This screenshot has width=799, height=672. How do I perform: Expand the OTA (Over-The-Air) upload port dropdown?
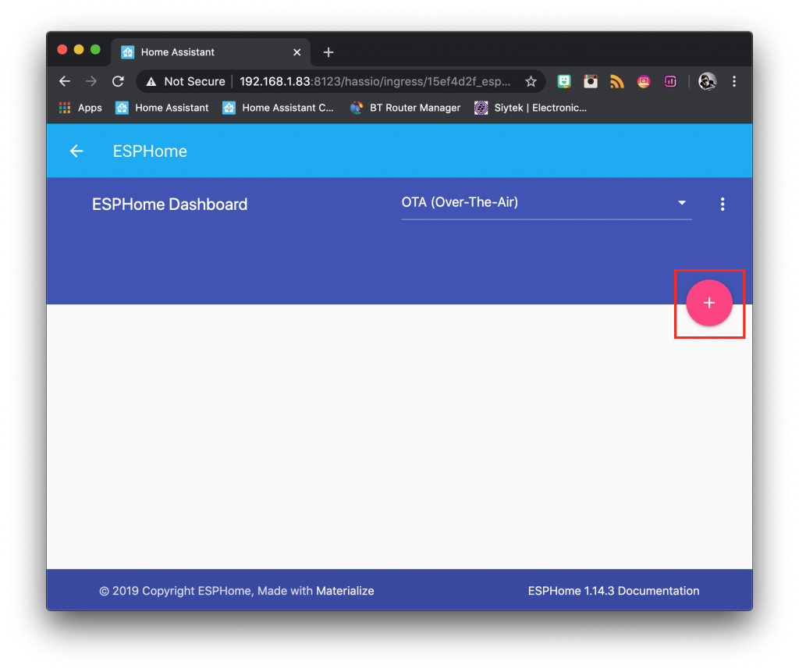(x=546, y=203)
